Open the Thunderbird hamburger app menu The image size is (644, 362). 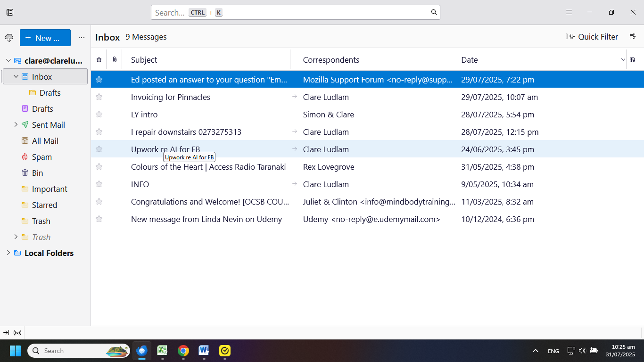pyautogui.click(x=569, y=12)
